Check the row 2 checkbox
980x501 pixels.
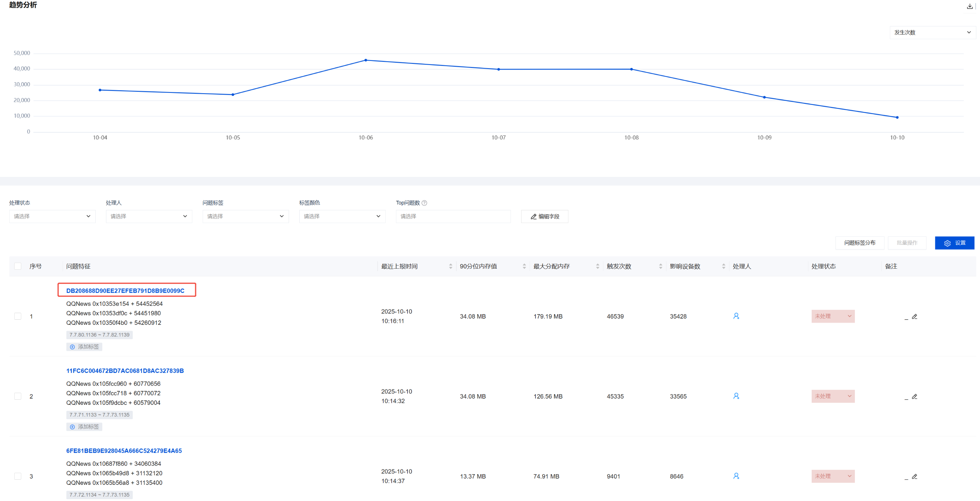18,396
